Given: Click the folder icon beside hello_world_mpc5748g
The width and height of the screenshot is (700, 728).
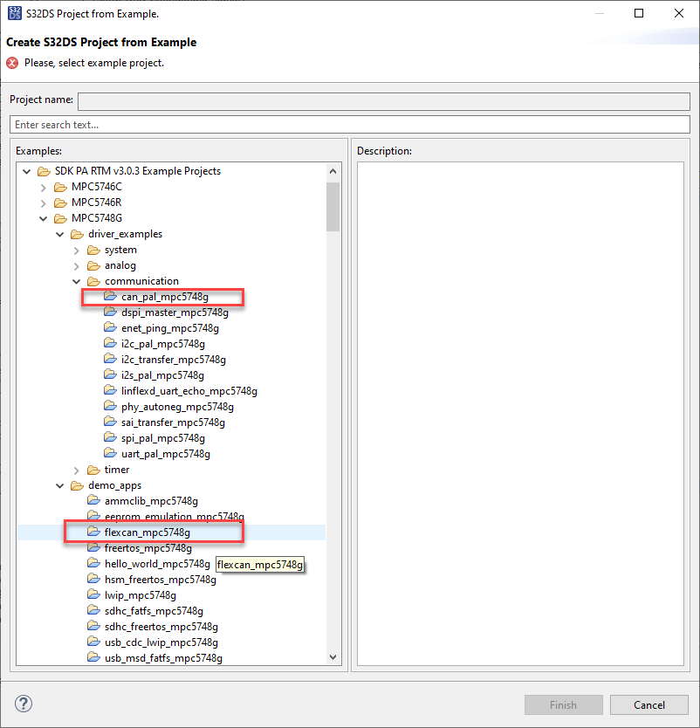Looking at the screenshot, I should (93, 563).
